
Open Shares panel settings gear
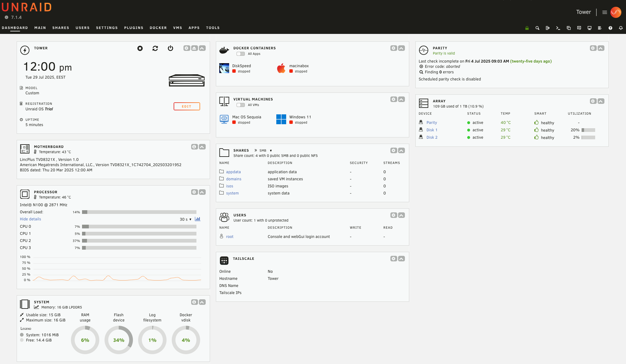393,150
